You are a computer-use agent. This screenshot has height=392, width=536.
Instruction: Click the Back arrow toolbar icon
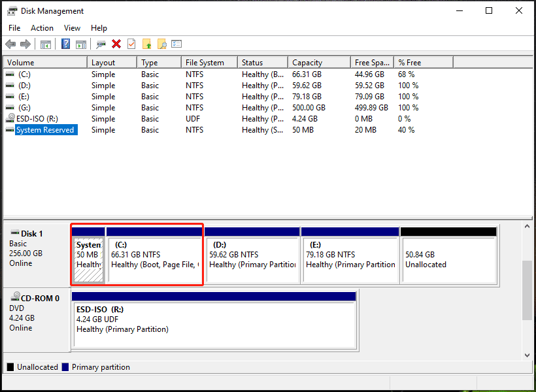pos(10,44)
